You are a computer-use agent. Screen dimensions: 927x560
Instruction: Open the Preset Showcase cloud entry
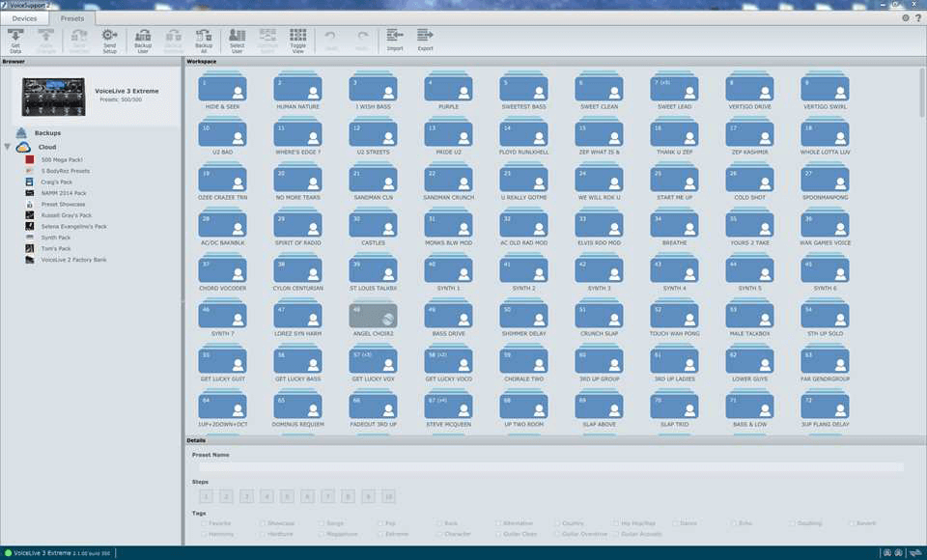tap(63, 204)
